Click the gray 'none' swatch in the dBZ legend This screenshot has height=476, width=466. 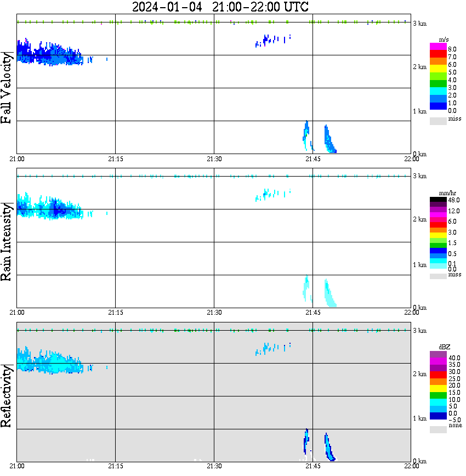(438, 429)
